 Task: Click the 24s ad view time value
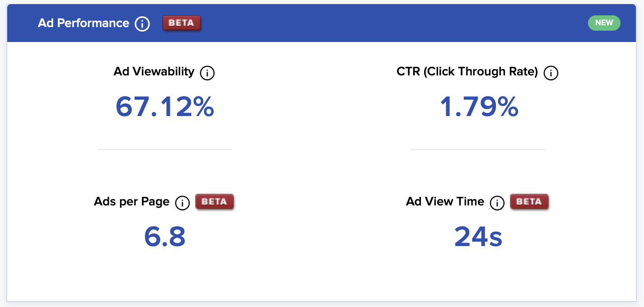[x=478, y=237]
